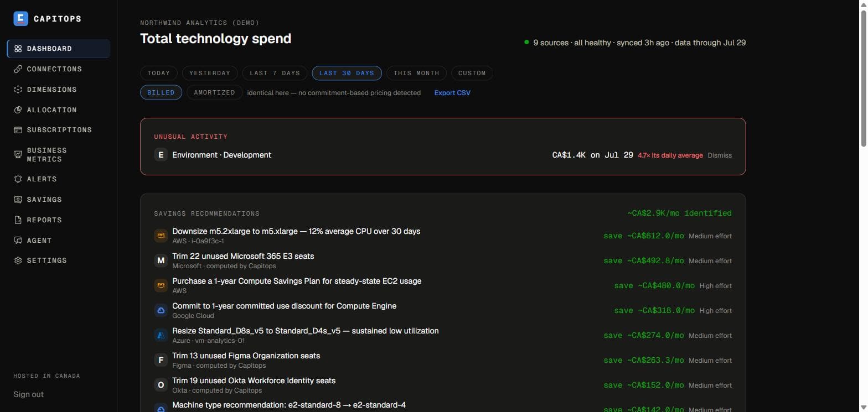Select the Today date range
The width and height of the screenshot is (868, 412).
coord(159,73)
